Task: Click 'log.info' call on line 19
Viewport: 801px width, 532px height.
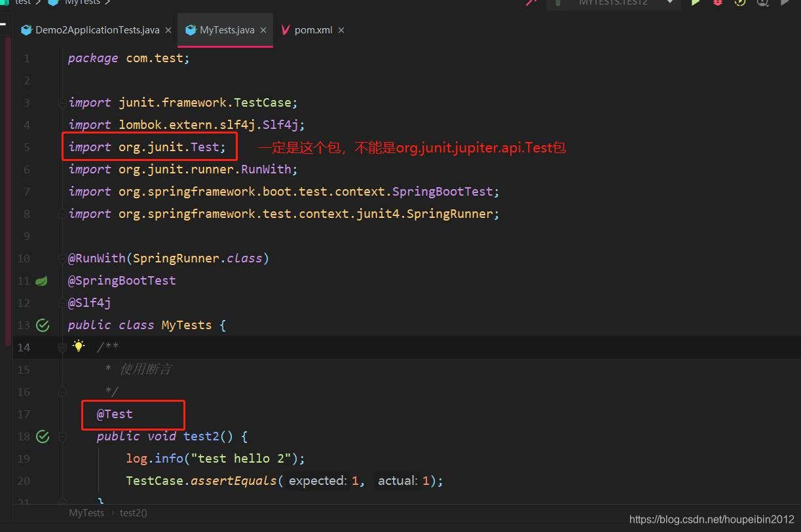Action: tap(155, 459)
